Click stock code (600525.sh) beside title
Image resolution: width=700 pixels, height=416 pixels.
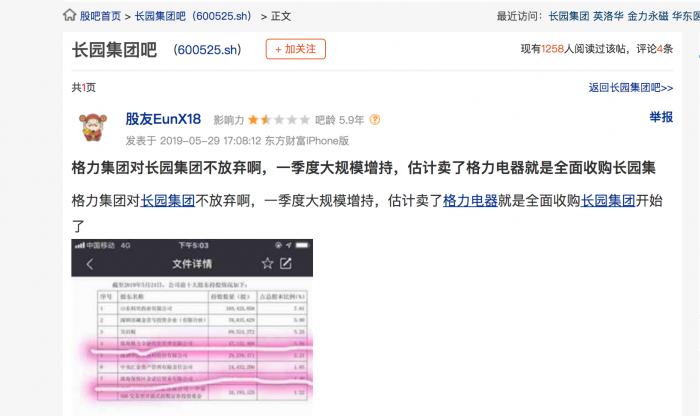pos(207,50)
